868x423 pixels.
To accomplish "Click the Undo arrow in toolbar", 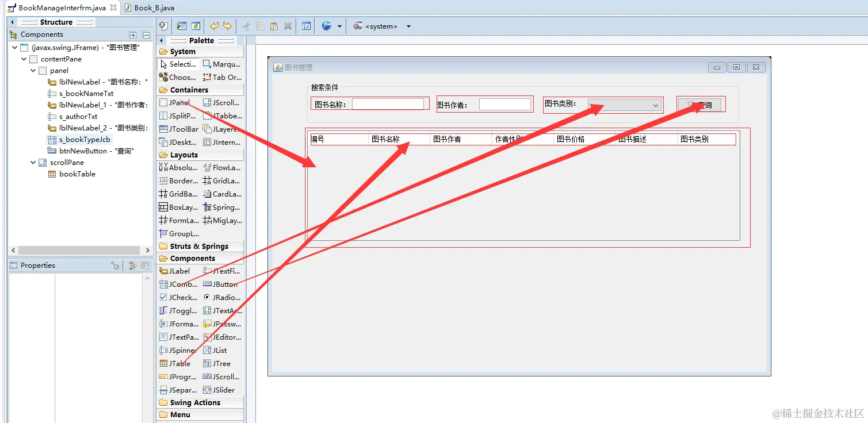I will click(214, 26).
